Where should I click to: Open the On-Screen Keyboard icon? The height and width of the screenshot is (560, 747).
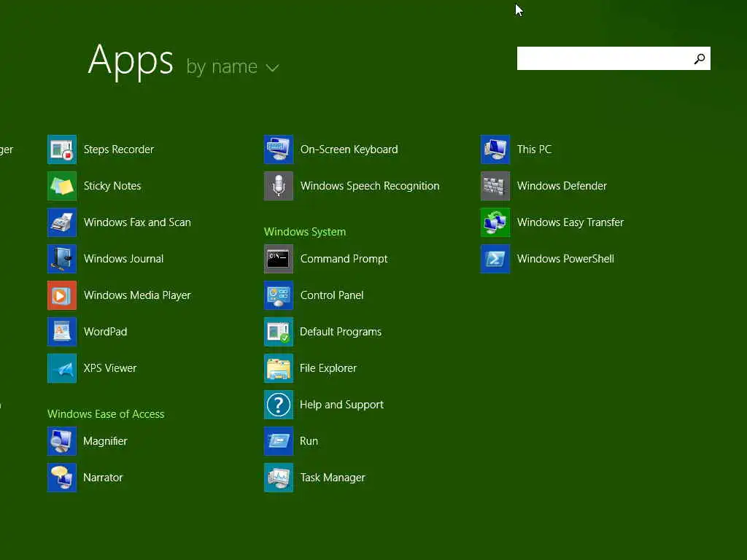click(x=279, y=149)
